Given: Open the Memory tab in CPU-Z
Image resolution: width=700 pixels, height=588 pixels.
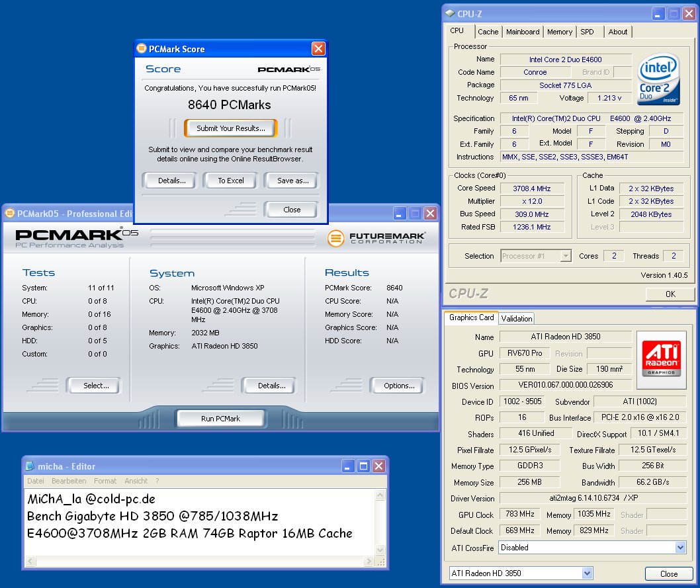Looking at the screenshot, I should pos(559,32).
